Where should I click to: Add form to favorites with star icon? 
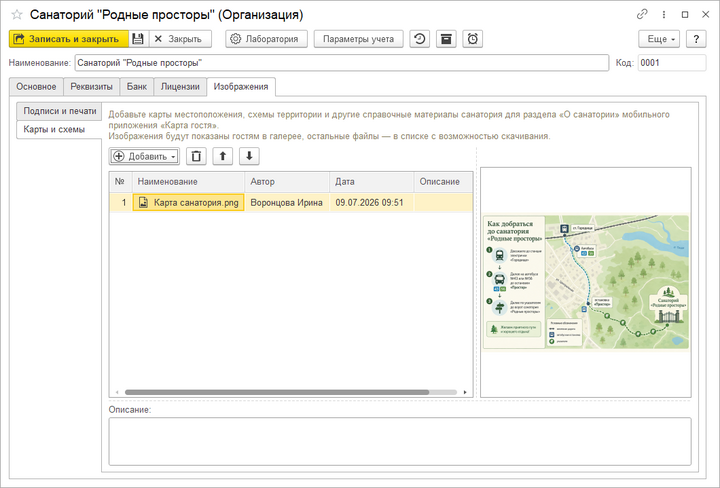pyautogui.click(x=17, y=15)
